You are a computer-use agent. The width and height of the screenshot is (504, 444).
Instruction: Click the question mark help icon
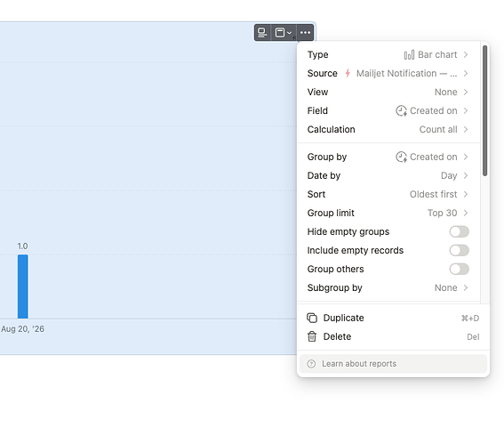tap(311, 364)
